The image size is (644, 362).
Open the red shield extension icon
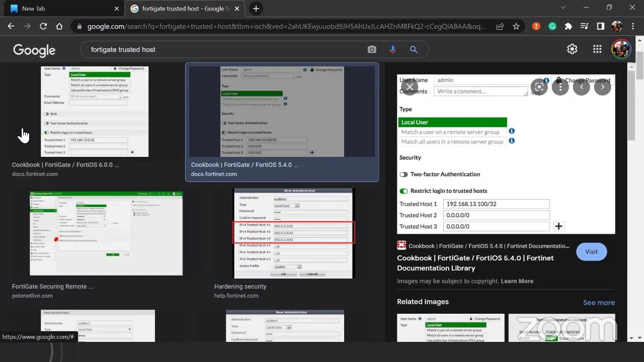(537, 26)
